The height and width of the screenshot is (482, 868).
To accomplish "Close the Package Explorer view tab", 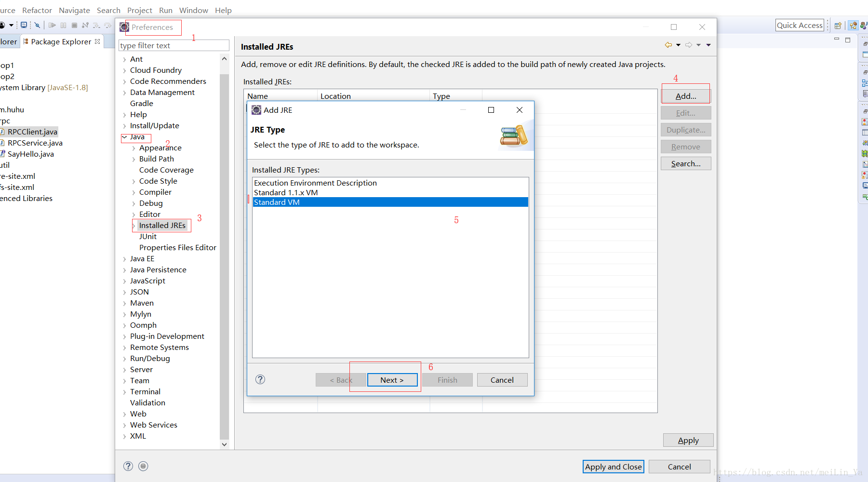I will point(97,41).
